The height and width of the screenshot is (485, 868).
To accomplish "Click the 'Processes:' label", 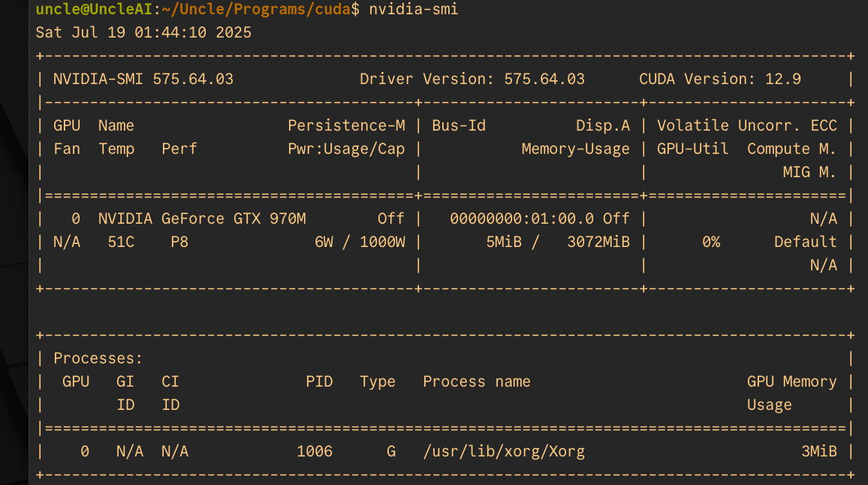I will pyautogui.click(x=98, y=358).
